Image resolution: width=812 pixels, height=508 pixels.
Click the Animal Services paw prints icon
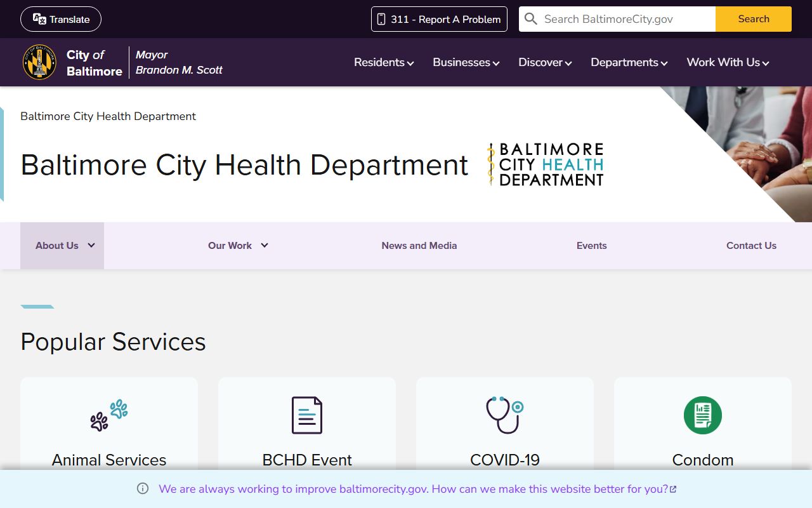click(109, 415)
